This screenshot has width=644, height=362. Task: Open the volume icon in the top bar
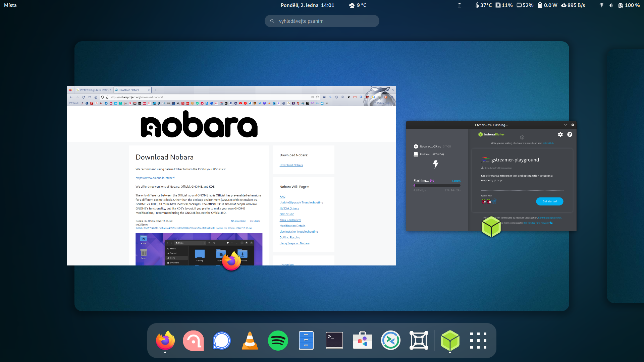coord(611,5)
